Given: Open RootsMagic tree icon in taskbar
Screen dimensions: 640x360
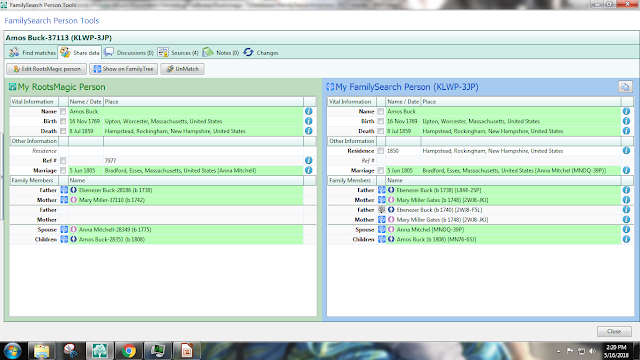Looking at the screenshot, I should click(100, 351).
